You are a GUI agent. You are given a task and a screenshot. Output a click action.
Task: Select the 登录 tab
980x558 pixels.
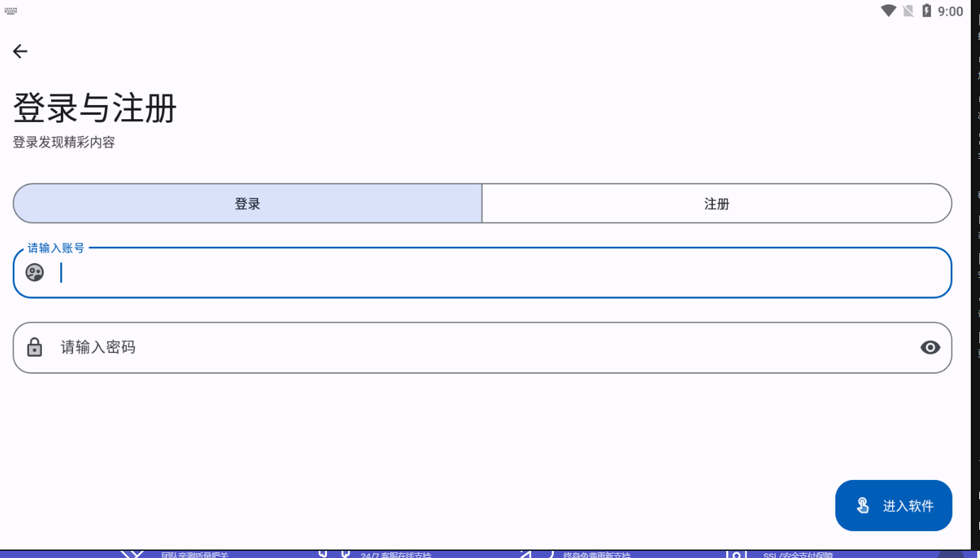click(247, 203)
